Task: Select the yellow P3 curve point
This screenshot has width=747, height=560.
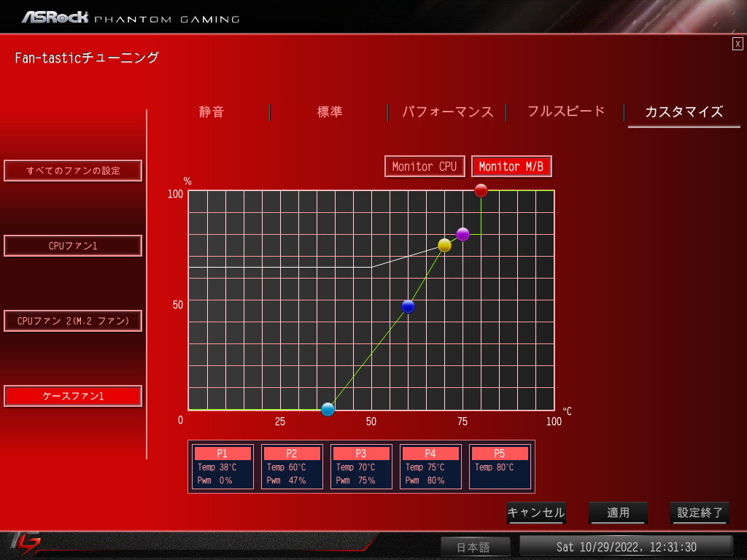Action: (x=444, y=245)
